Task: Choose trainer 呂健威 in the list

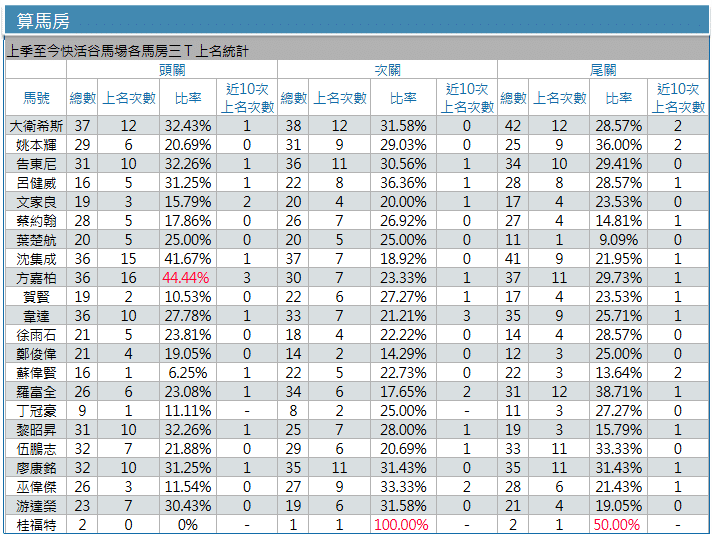Action: coord(36,183)
